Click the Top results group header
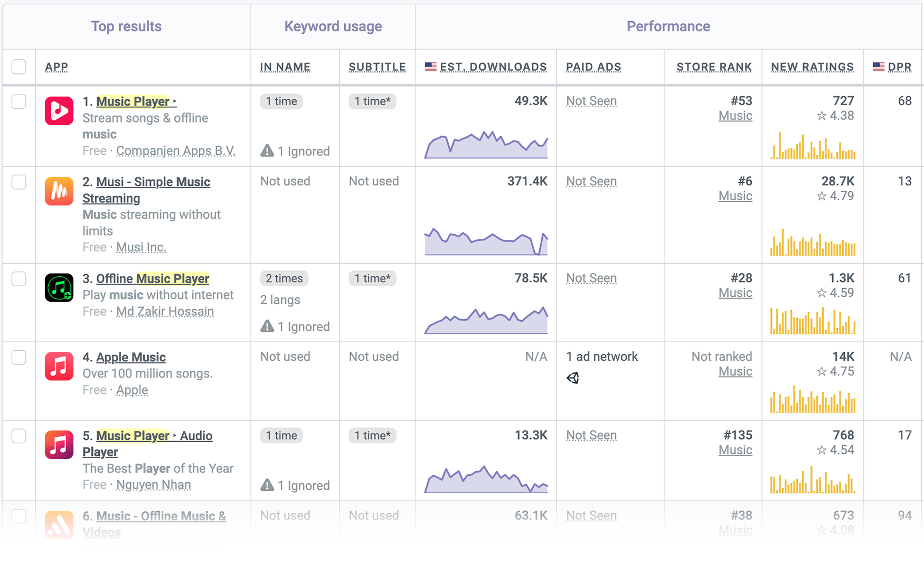 pyautogui.click(x=126, y=26)
